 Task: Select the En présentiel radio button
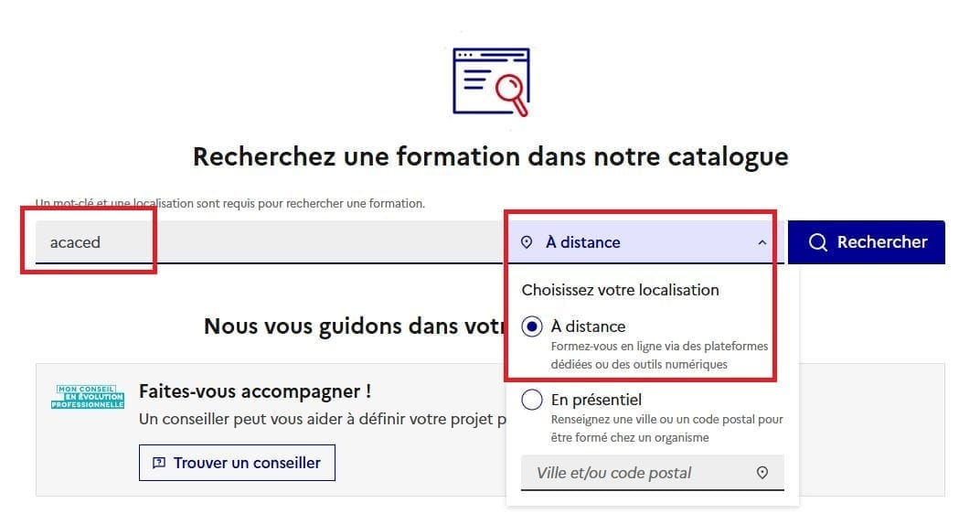pos(532,401)
